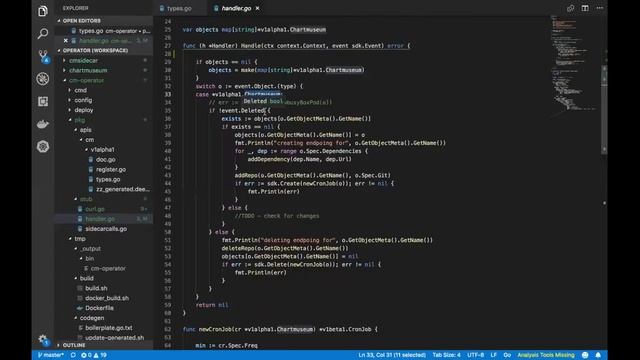Open docker_build.sh in the explorer
The width and height of the screenshot is (640, 360).
107,298
